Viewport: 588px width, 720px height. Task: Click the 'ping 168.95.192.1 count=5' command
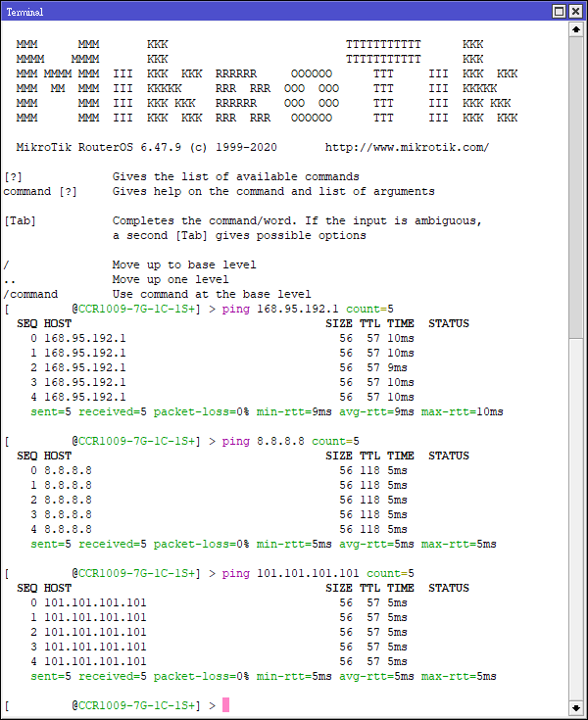pyautogui.click(x=308, y=309)
